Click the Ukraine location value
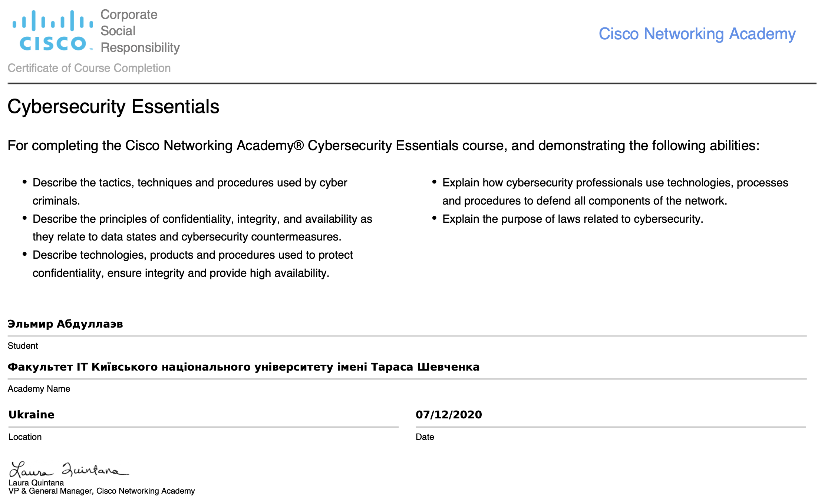This screenshot has width=818, height=504. coord(32,415)
